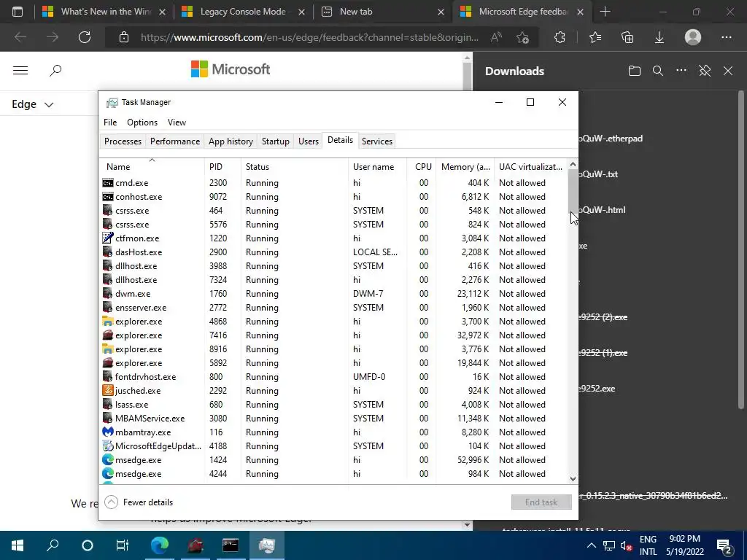The height and width of the screenshot is (560, 747).
Task: Click the scroll down arrow in Task Manager
Action: [x=573, y=479]
